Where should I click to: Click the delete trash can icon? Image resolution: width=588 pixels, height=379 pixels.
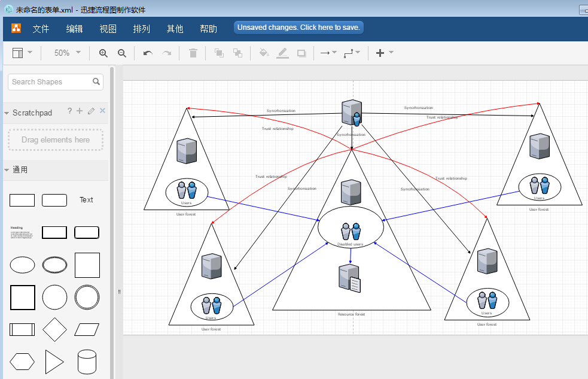point(193,53)
